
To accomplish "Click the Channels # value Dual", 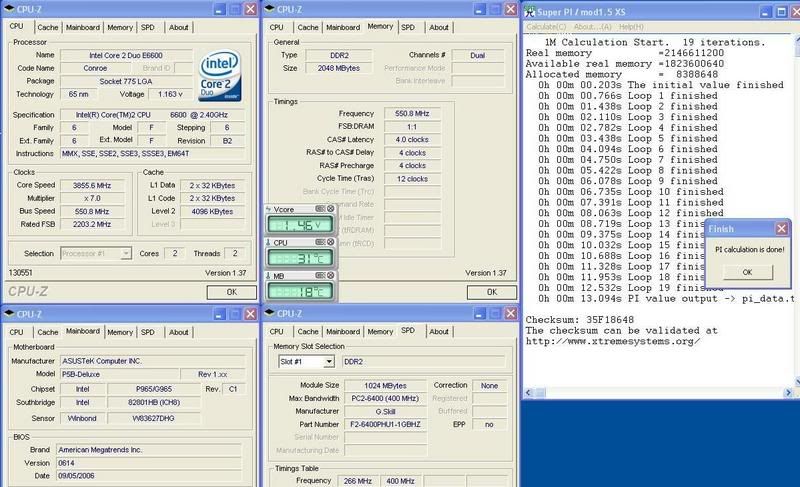I will [x=478, y=55].
